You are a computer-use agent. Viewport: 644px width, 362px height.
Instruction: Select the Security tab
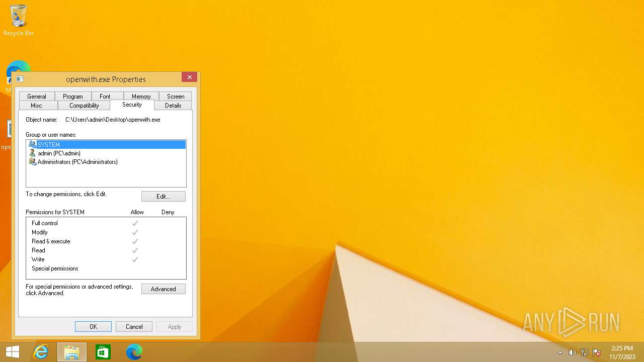[x=132, y=105]
